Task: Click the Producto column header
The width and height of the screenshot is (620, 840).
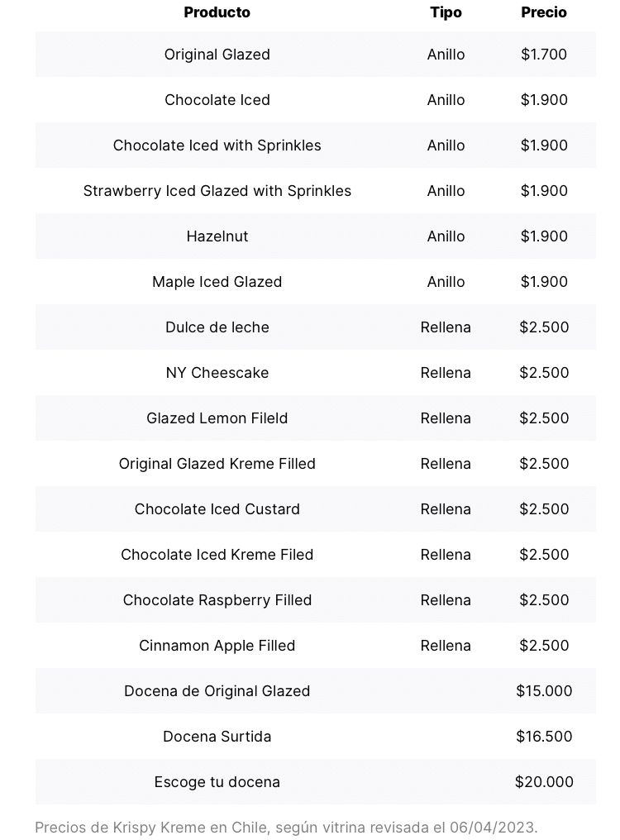Action: tap(217, 12)
